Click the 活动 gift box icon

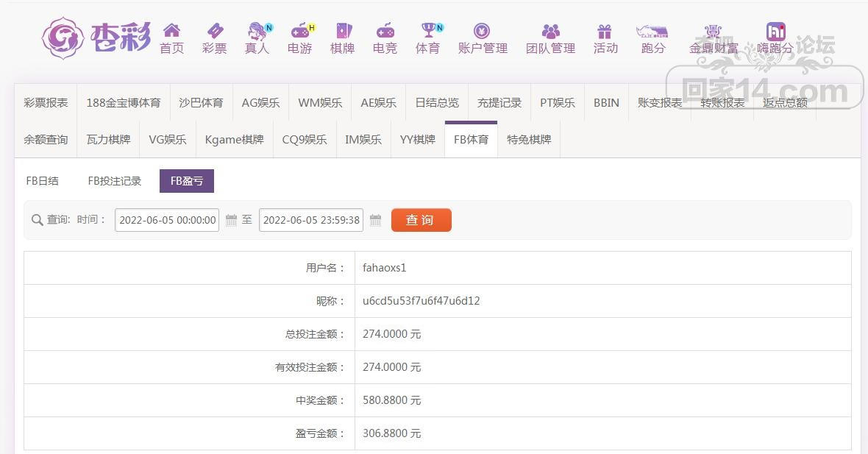[x=605, y=31]
